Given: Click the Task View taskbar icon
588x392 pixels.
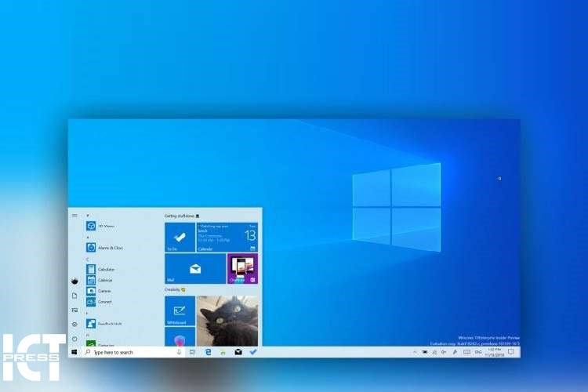Looking at the screenshot, I should pyautogui.click(x=192, y=353).
